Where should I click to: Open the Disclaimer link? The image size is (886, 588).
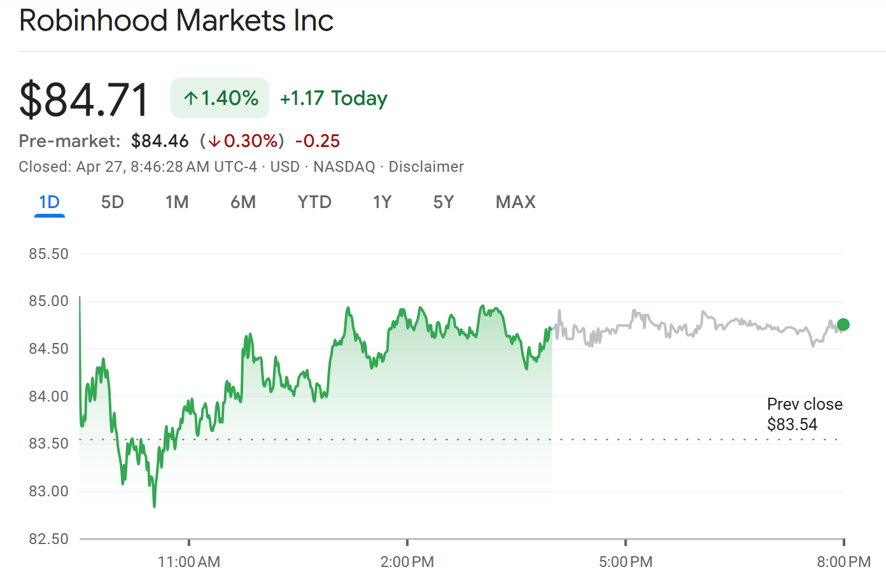point(426,166)
